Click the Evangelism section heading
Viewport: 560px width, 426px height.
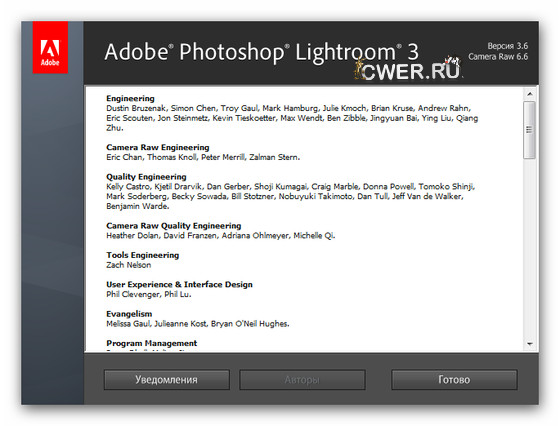129,314
